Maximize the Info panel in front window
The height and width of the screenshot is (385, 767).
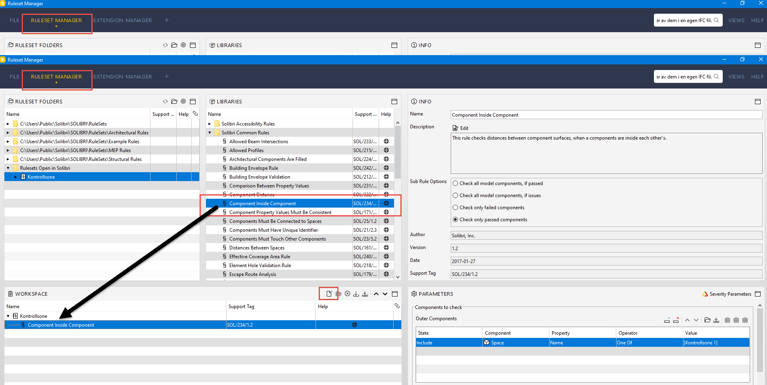758,101
